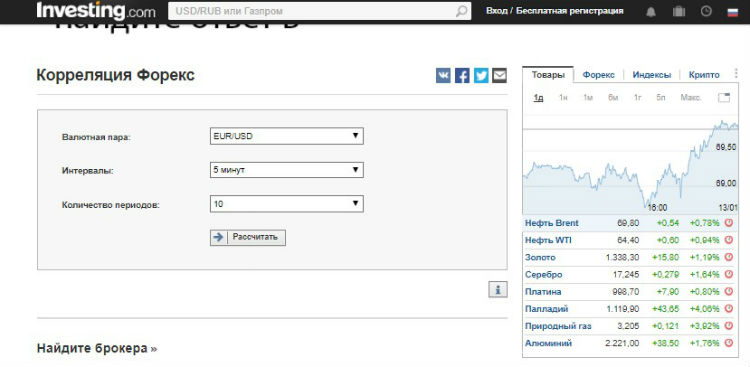Click the info icon below the form
The width and height of the screenshot is (750, 367).
[x=498, y=289]
